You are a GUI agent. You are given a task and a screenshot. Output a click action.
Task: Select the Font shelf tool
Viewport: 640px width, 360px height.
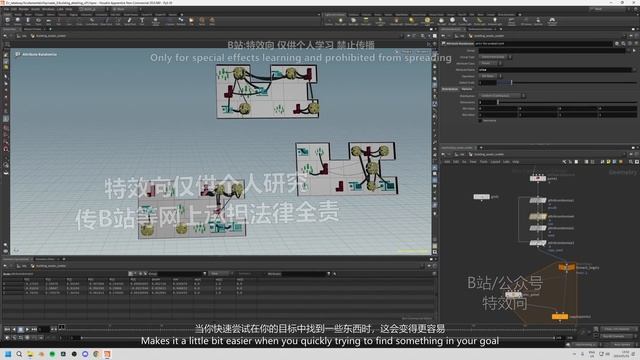click(x=142, y=21)
